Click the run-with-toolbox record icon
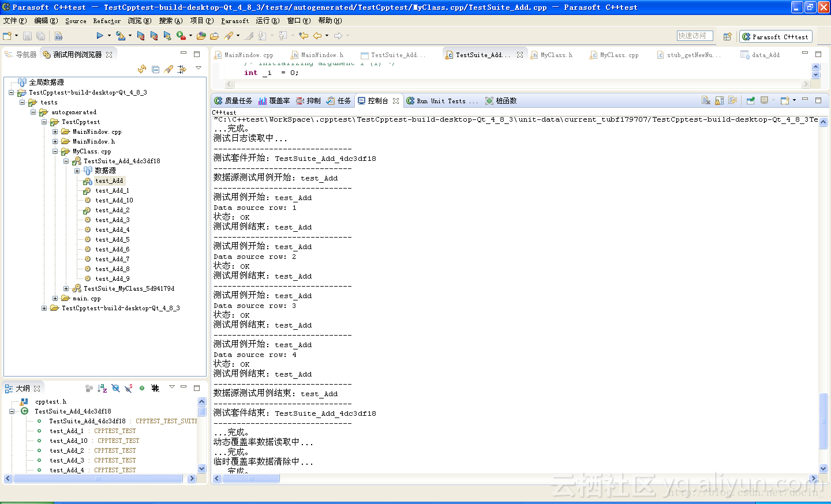The image size is (831, 504). click(181, 36)
